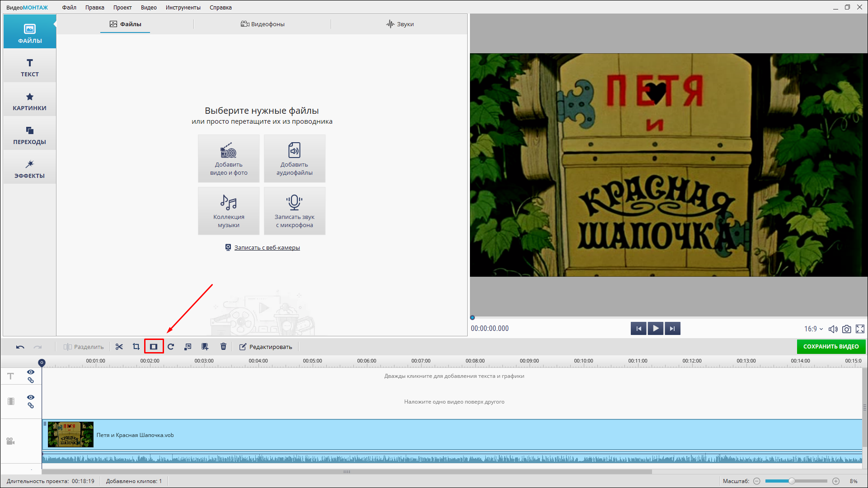Click the 00:05:00 timeline ruler mark
The width and height of the screenshot is (868, 488).
(312, 361)
